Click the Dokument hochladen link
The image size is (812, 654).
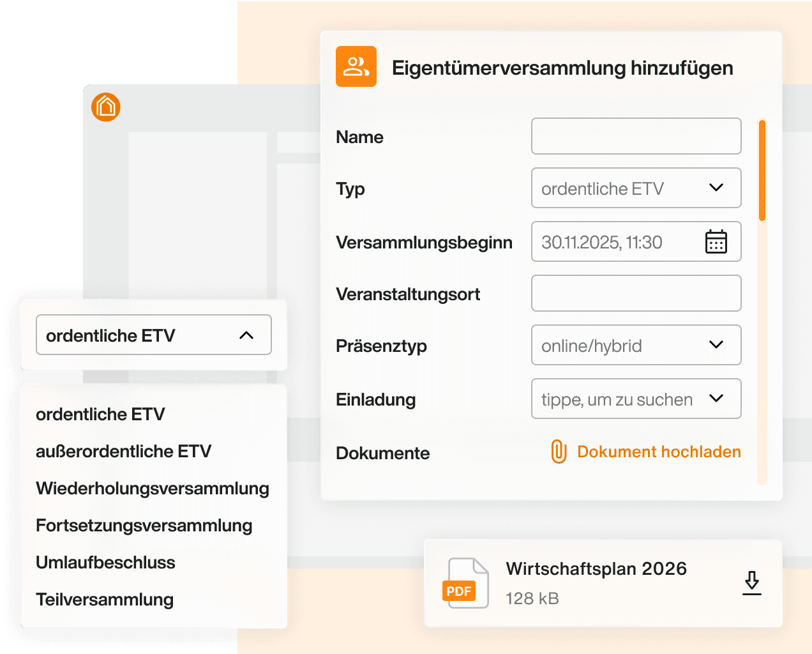[x=658, y=452]
